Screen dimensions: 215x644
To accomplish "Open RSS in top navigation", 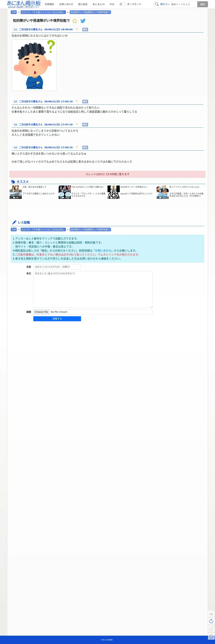I will tap(112, 4).
